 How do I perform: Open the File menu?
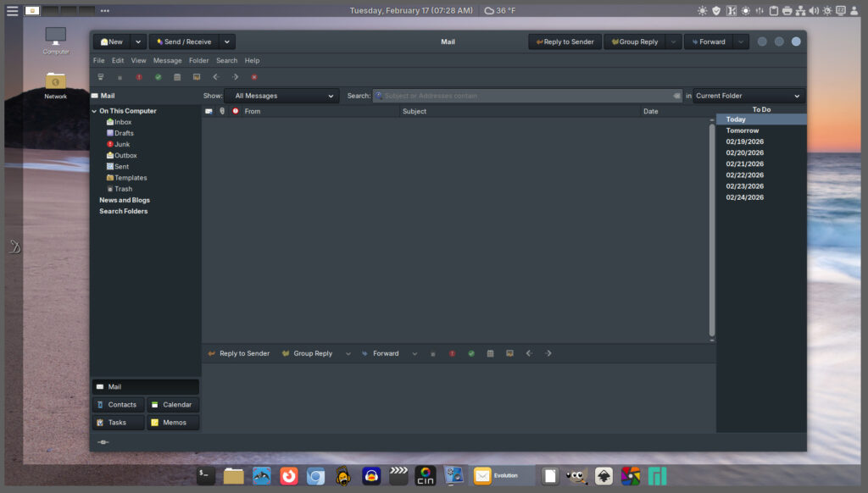pyautogui.click(x=98, y=60)
